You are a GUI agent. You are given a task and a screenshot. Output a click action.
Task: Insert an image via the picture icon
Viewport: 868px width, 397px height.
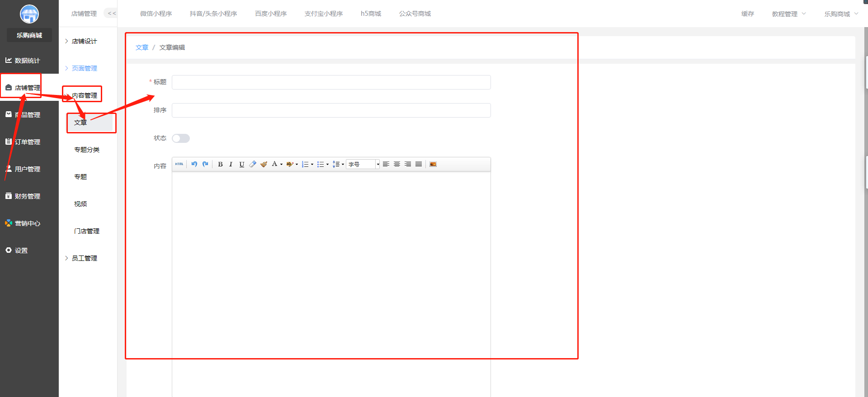(433, 164)
